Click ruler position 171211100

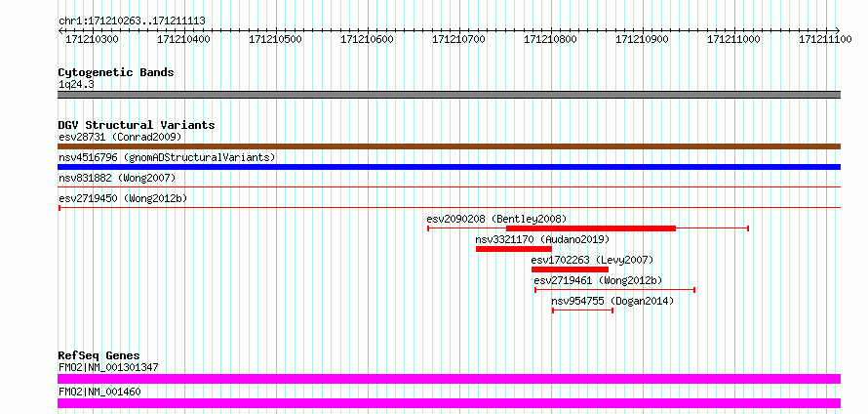[825, 39]
